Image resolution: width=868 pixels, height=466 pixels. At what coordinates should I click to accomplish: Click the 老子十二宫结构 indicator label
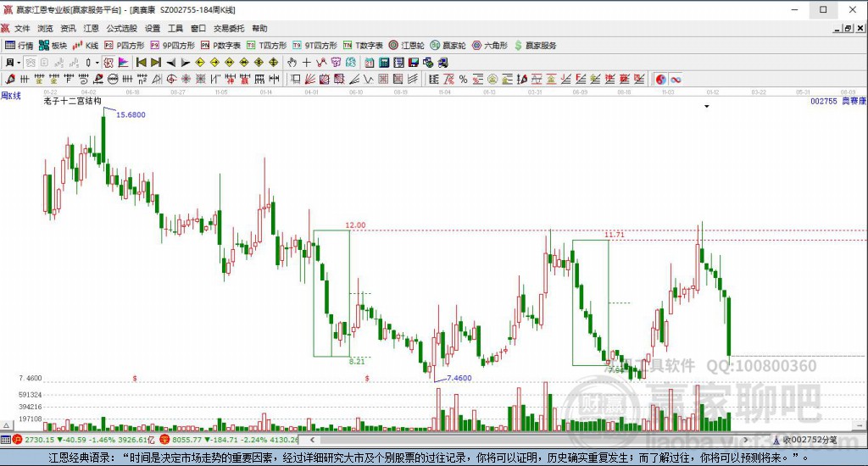pyautogui.click(x=73, y=101)
